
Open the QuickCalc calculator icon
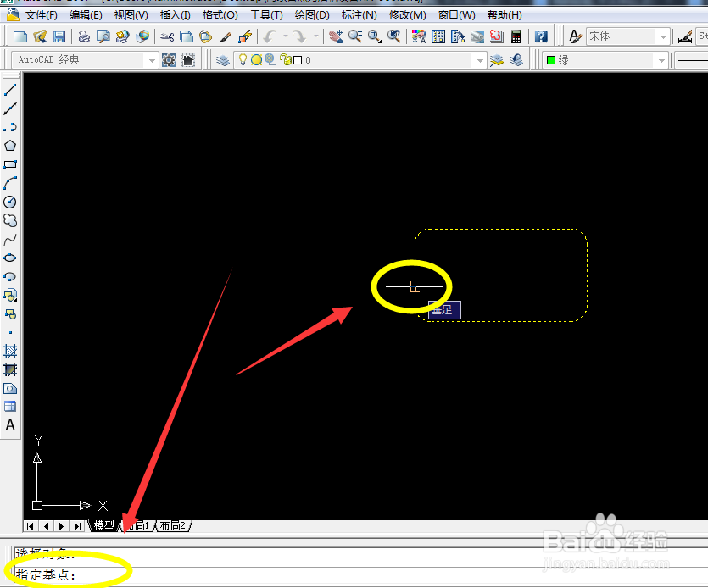(x=516, y=36)
